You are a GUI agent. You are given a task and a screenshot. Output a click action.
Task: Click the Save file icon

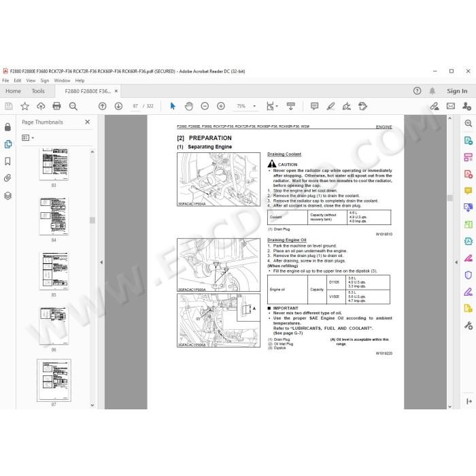tap(9, 106)
